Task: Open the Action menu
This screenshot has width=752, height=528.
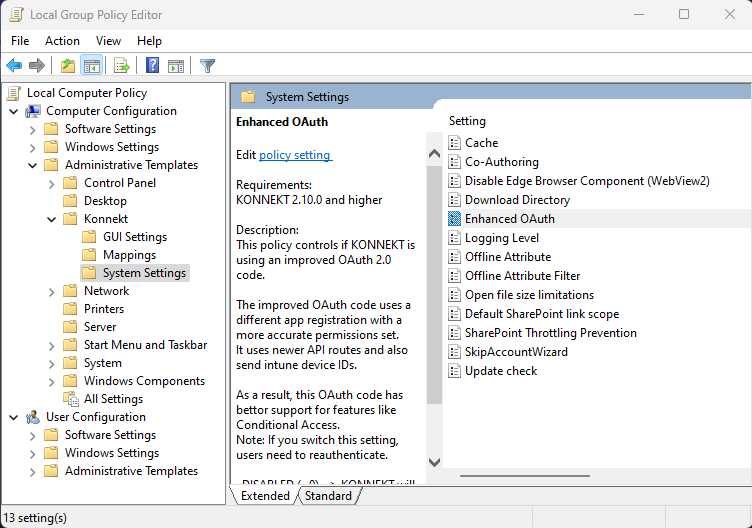Action: coord(62,41)
